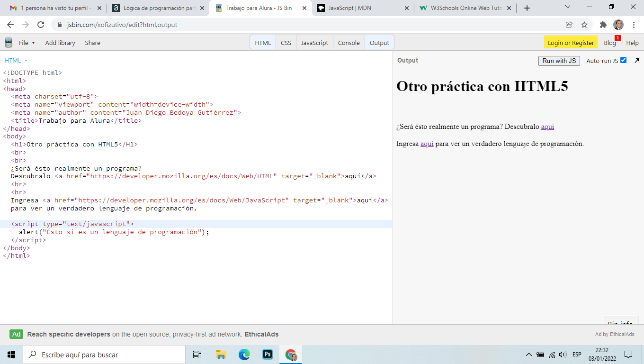Close the Gmail tab

[99, 8]
